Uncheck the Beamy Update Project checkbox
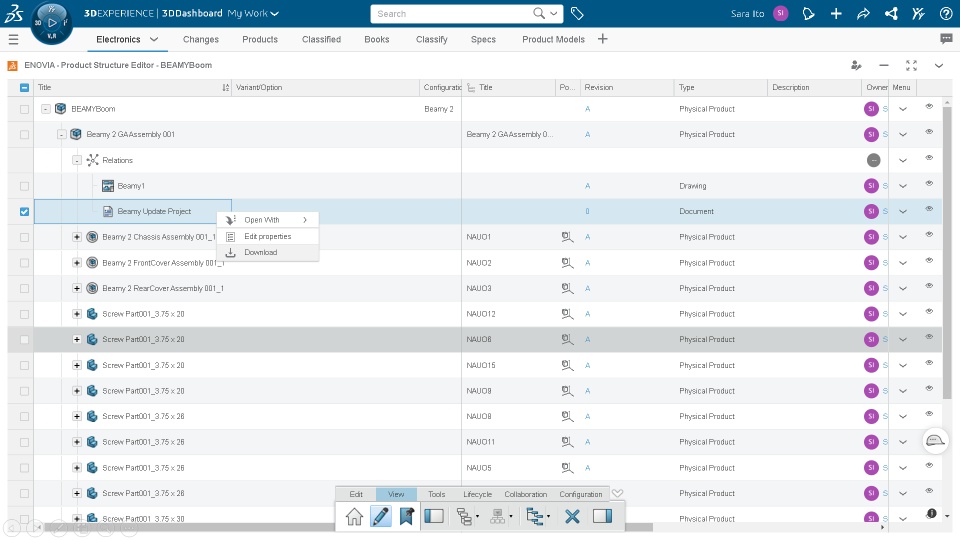Viewport: 960px width, 540px height. [x=24, y=212]
